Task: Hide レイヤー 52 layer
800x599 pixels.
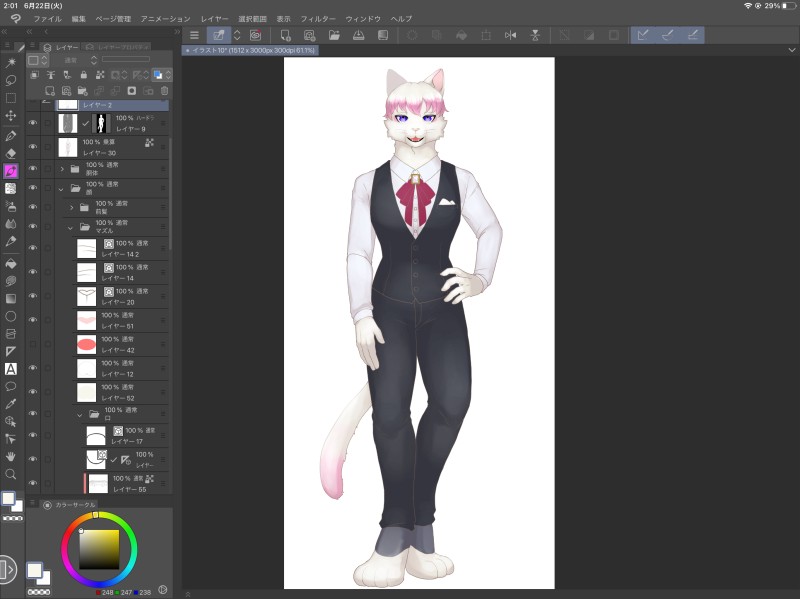Action: pos(33,392)
